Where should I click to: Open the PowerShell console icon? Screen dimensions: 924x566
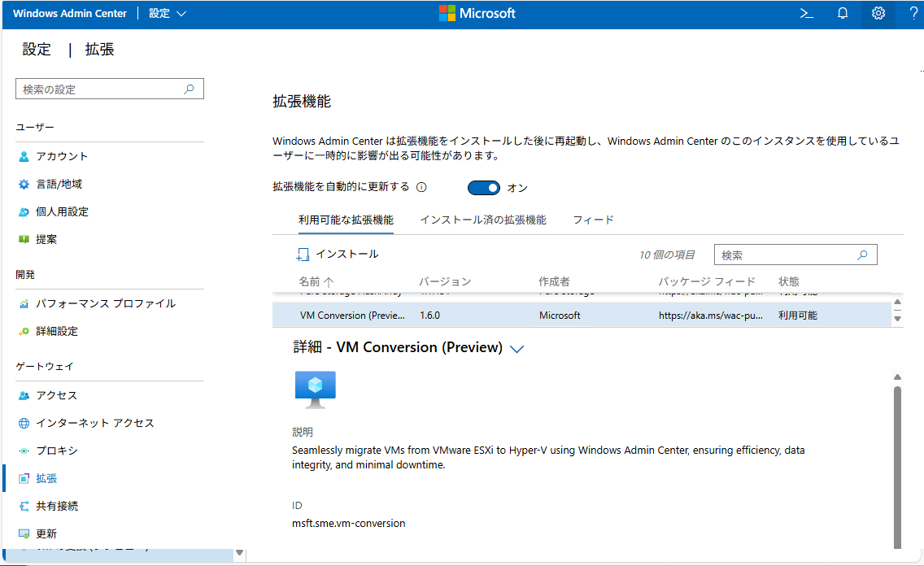805,13
